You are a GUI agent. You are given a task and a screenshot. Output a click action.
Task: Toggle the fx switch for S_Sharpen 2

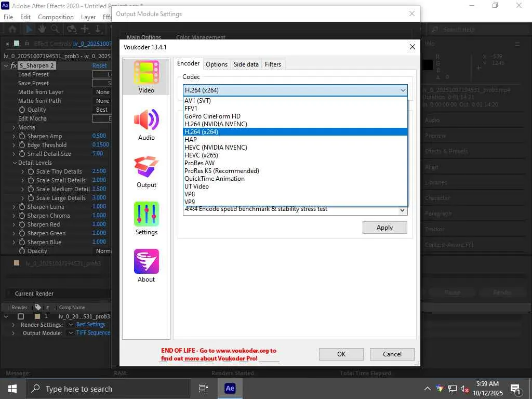pyautogui.click(x=14, y=65)
